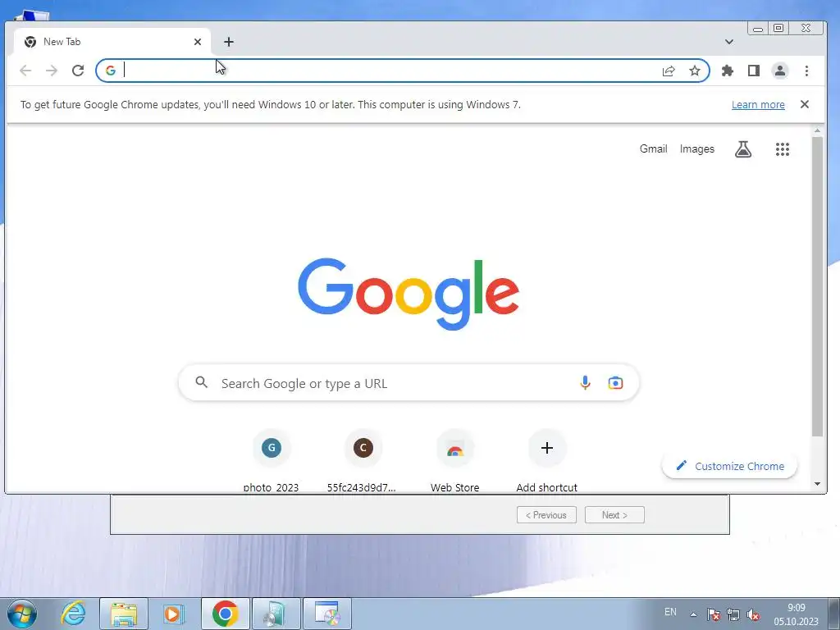The width and height of the screenshot is (840, 630).
Task: Click Customize Chrome button
Action: coord(729,466)
